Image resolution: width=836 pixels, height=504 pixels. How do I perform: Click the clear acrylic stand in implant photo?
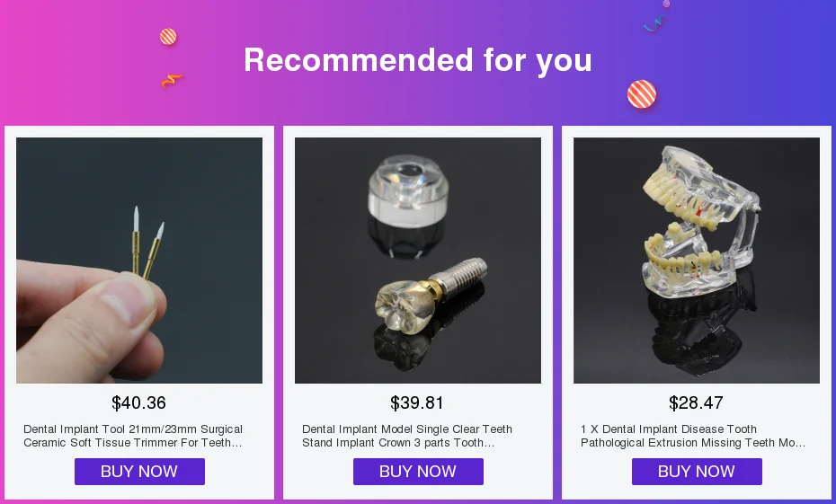tap(408, 191)
